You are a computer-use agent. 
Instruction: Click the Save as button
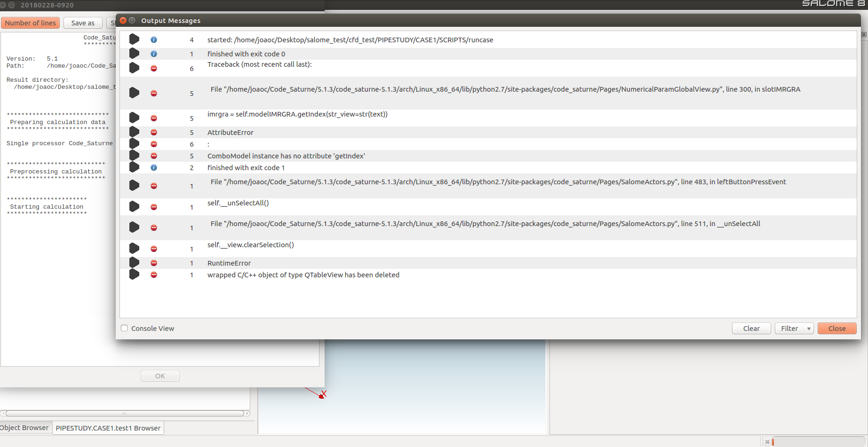pos(83,23)
